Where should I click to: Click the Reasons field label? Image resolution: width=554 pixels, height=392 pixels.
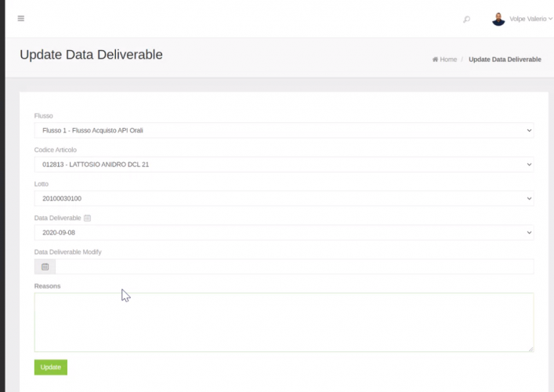pos(47,286)
